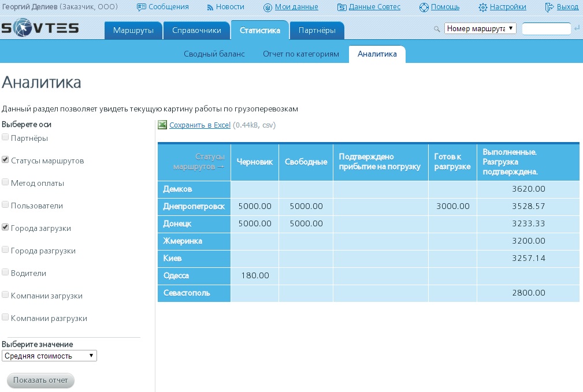Click the 3620.00 value in Демков row
Screen dimensions: 583x392
[x=528, y=189]
